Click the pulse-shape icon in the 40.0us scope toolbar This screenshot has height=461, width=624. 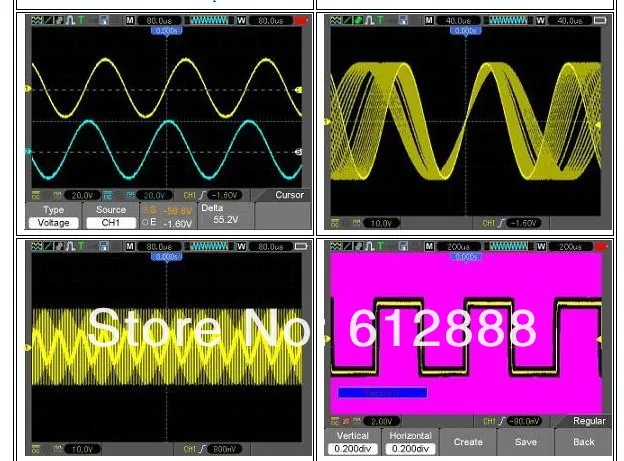coord(370,20)
